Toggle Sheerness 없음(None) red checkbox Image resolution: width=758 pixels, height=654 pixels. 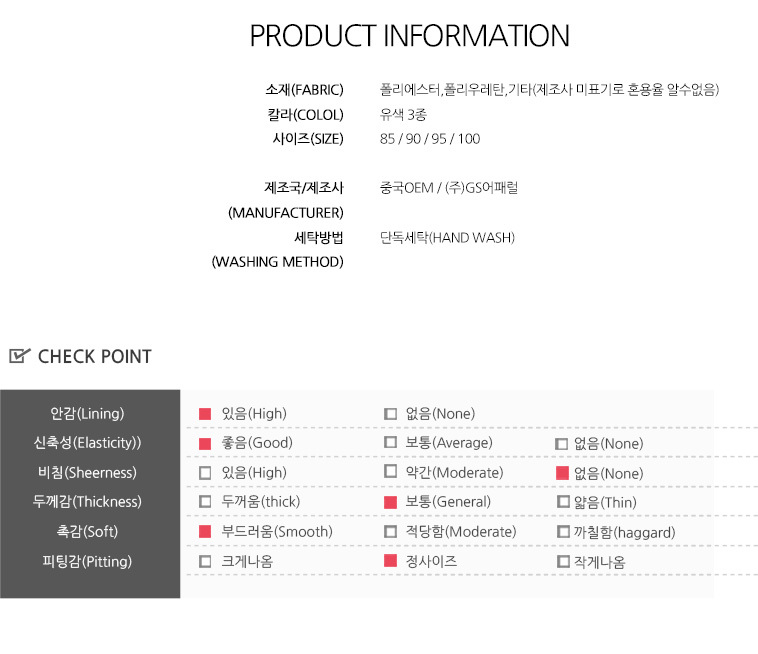[562, 473]
